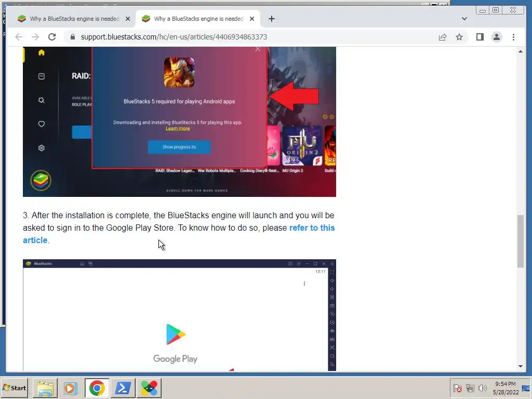The height and width of the screenshot is (399, 532).
Task: Click the BlueStacks X installer screenshot image
Action: 179,122
